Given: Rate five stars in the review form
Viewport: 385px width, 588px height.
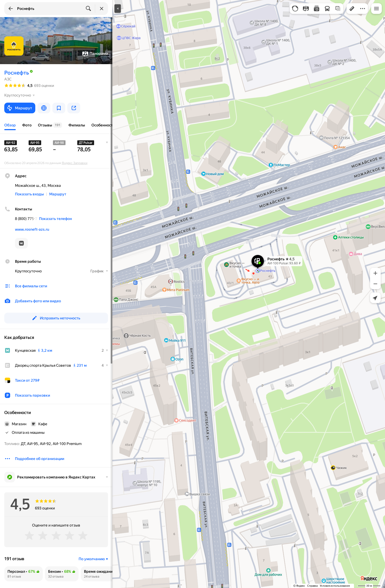Looking at the screenshot, I should coord(83,535).
